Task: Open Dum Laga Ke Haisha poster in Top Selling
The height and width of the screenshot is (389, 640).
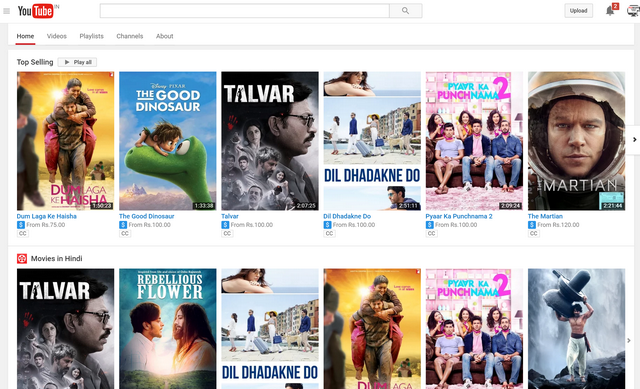Action: coord(65,141)
